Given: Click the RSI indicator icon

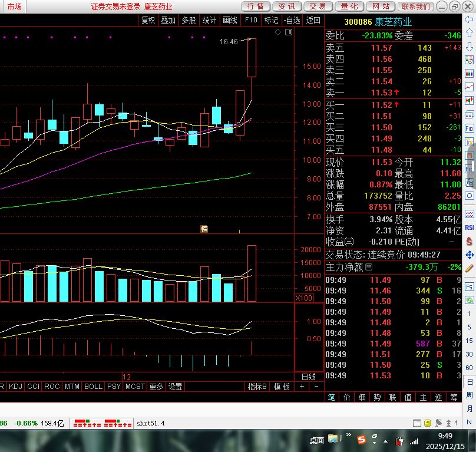Looking at the screenshot, I should click(469, 228).
